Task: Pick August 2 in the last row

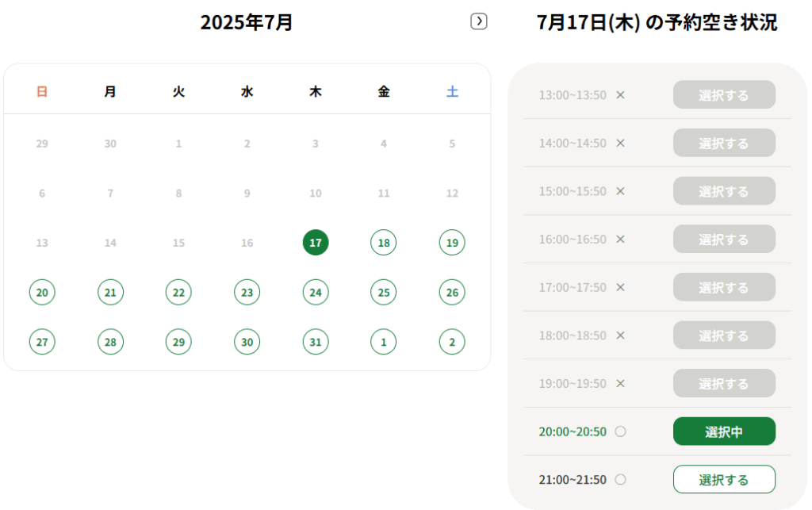Action: click(452, 342)
